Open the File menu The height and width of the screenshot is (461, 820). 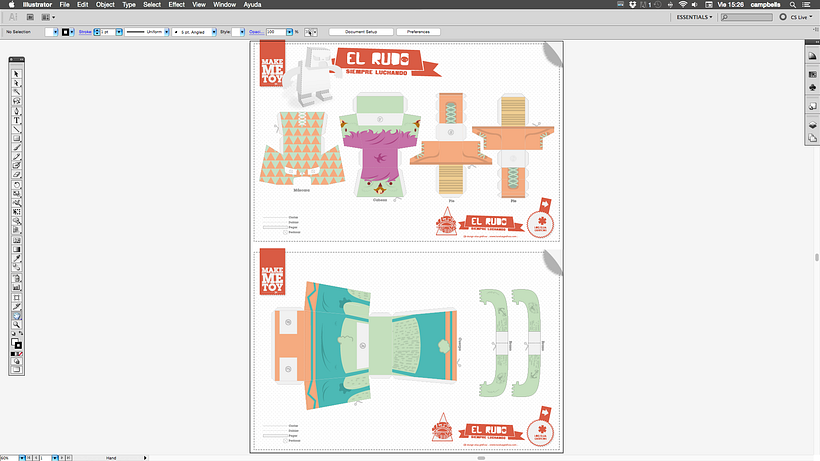[x=64, y=5]
